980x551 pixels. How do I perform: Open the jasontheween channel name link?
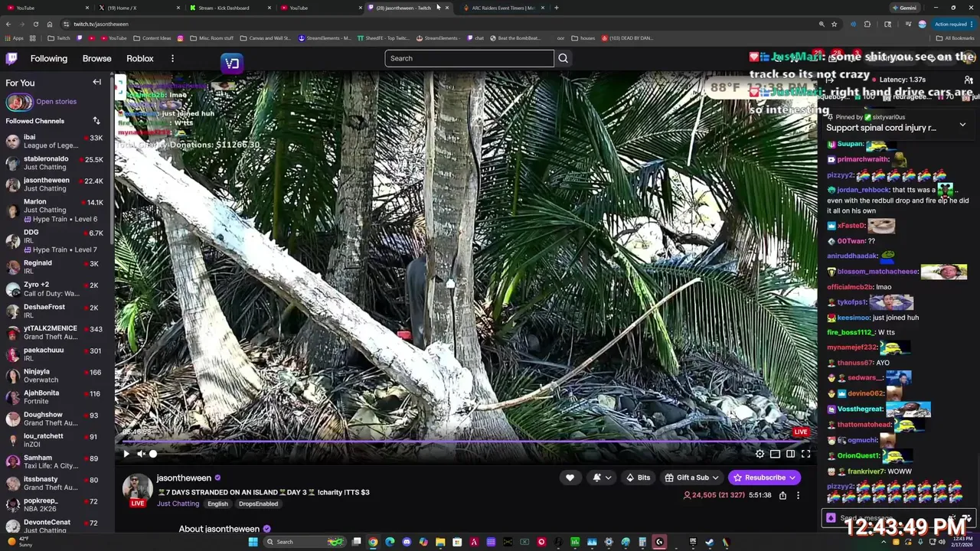[x=184, y=478]
